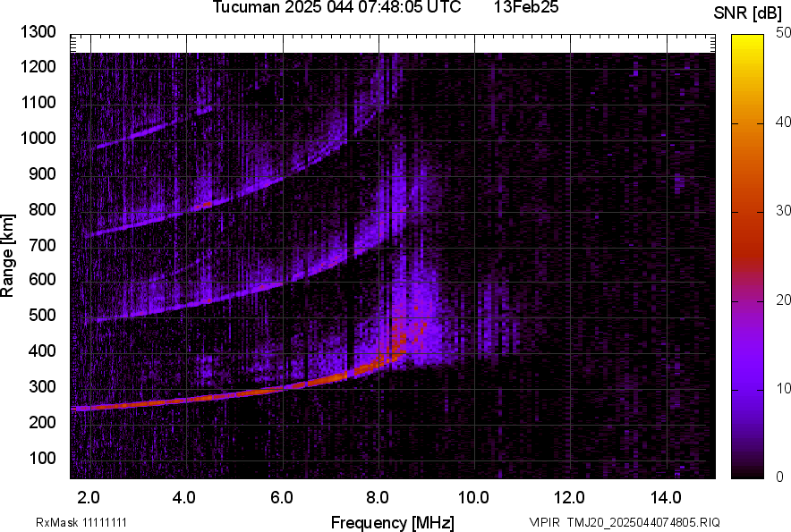This screenshot has width=791, height=532.
Task: Click the file name "TMJ20_2025044074805.RIQ"
Action: (x=643, y=522)
